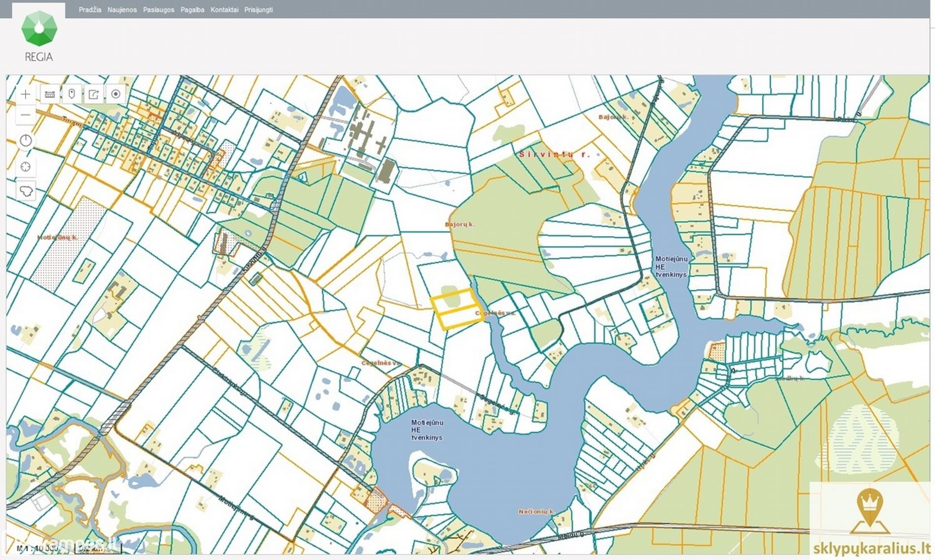Open the measurement ruler tool

tap(50, 94)
